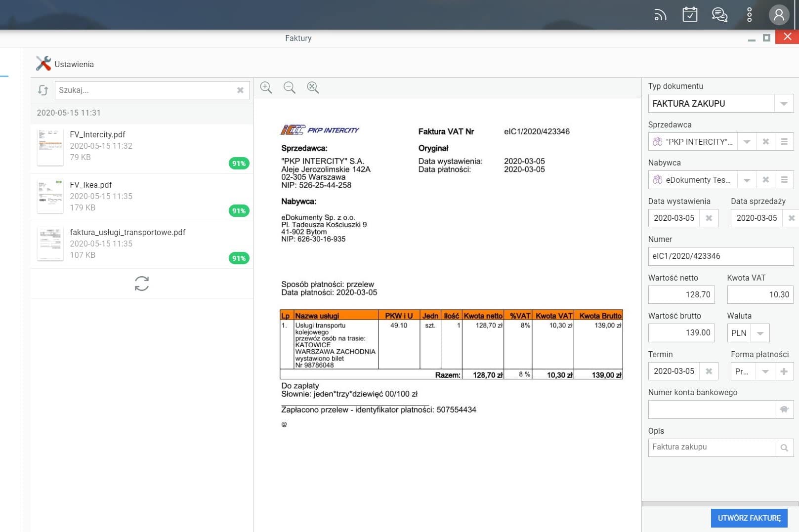
Task: Zoom out of the invoice preview
Action: (290, 87)
